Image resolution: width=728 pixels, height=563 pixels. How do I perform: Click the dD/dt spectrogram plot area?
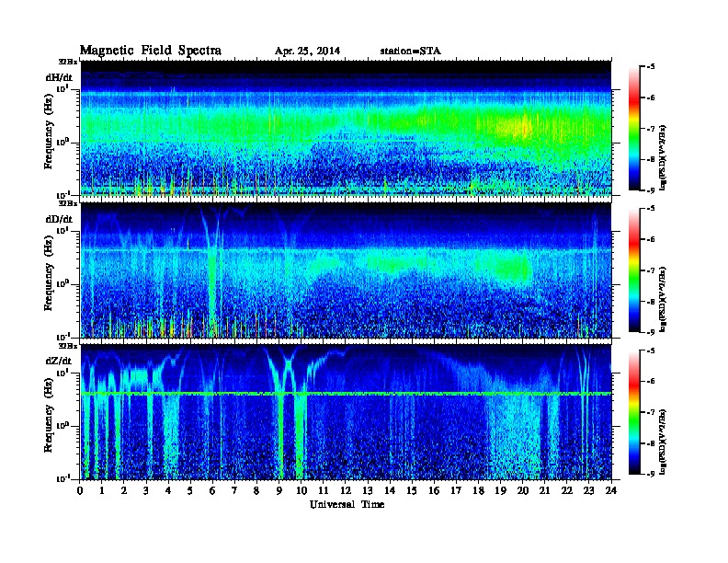(x=346, y=270)
